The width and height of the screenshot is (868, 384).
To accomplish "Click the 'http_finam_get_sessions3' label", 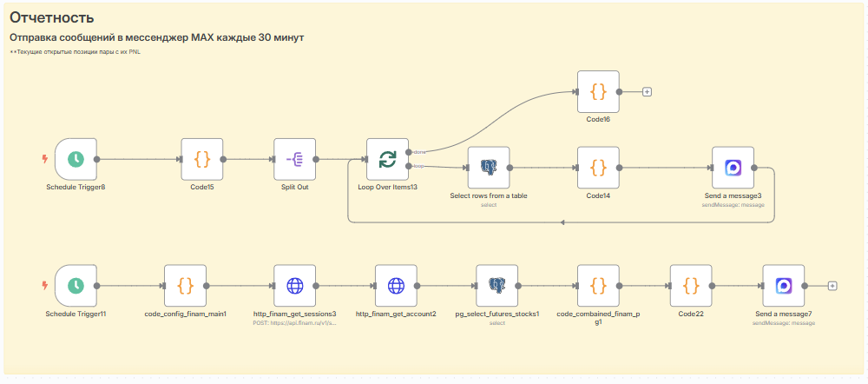I will [x=294, y=314].
